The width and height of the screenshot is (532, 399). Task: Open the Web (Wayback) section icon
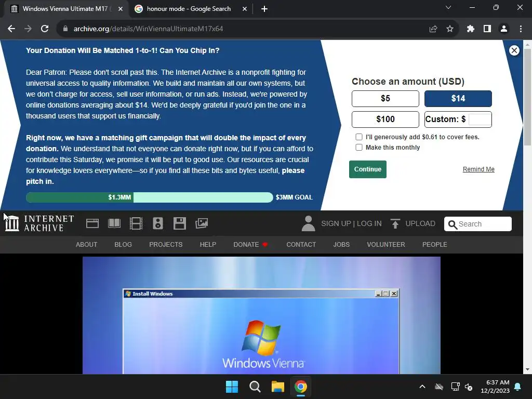(x=92, y=223)
